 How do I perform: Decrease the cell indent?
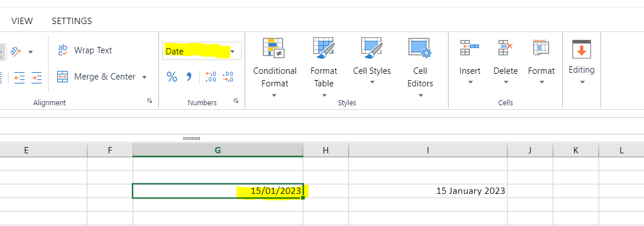click(x=19, y=77)
